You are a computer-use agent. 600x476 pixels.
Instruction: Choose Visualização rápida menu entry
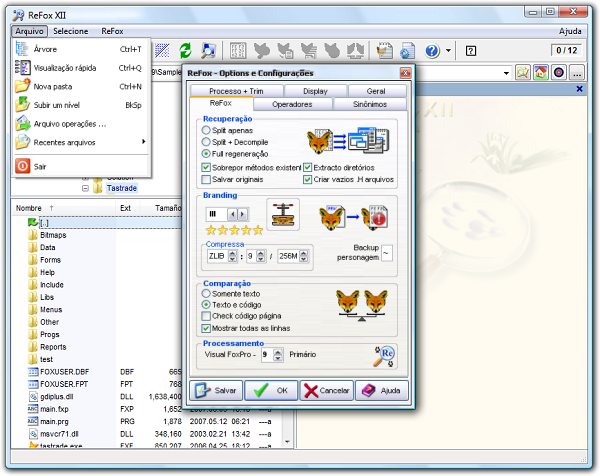pyautogui.click(x=80, y=68)
